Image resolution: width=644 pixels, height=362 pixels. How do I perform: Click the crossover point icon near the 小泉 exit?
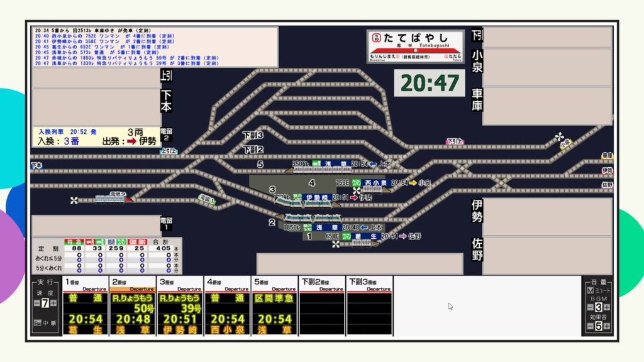tap(560, 136)
